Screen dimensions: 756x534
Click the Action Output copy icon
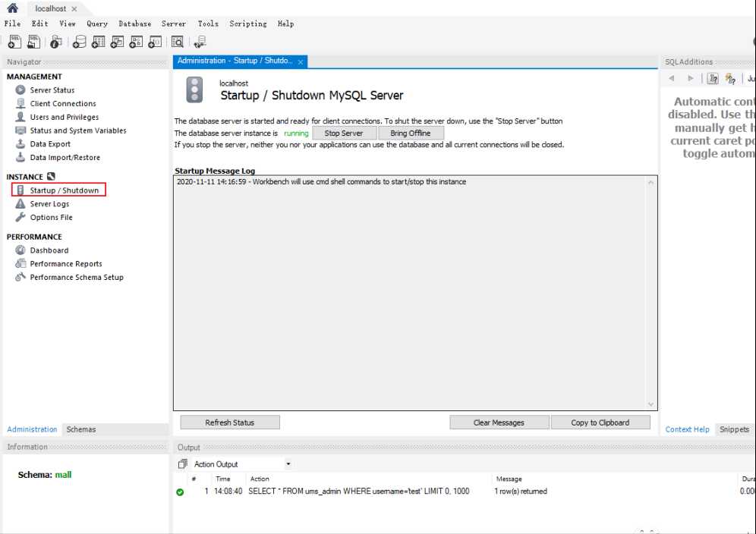click(182, 463)
